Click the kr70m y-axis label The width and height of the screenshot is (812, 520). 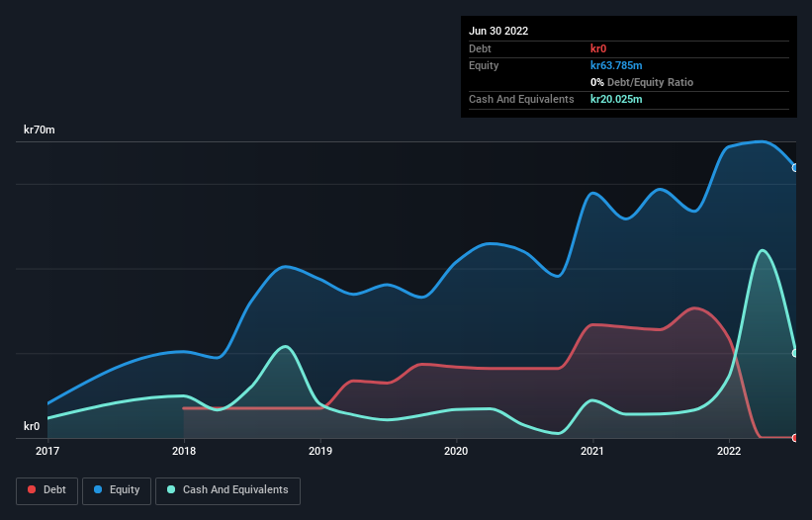(x=39, y=130)
